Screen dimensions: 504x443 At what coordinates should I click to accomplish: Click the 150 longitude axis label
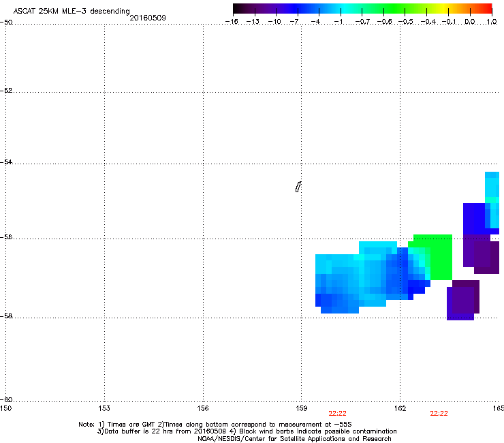click(5, 408)
